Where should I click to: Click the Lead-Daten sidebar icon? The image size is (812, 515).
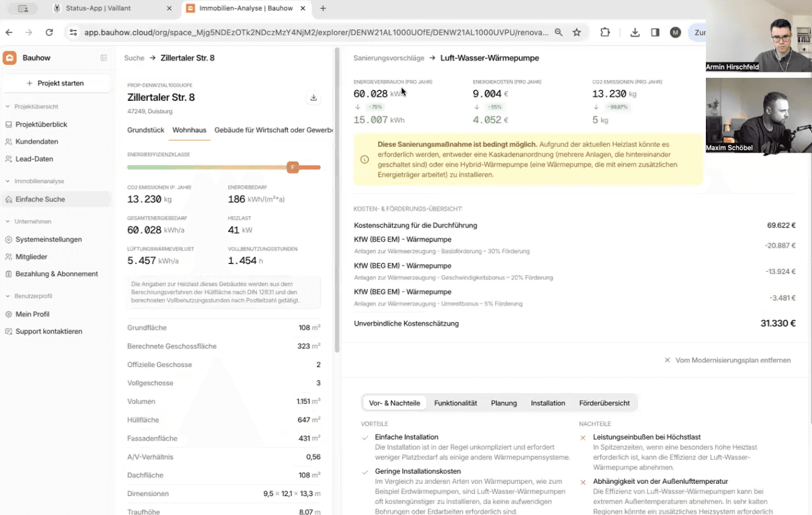click(9, 159)
